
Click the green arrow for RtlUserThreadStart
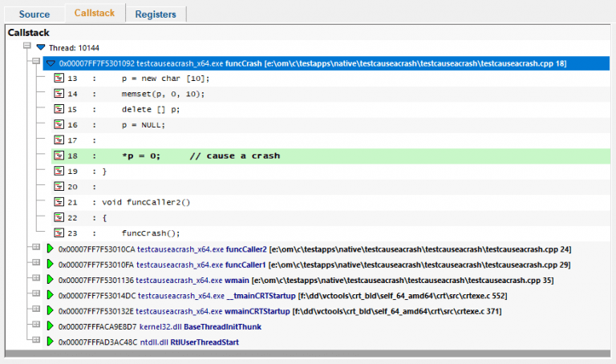click(x=51, y=342)
